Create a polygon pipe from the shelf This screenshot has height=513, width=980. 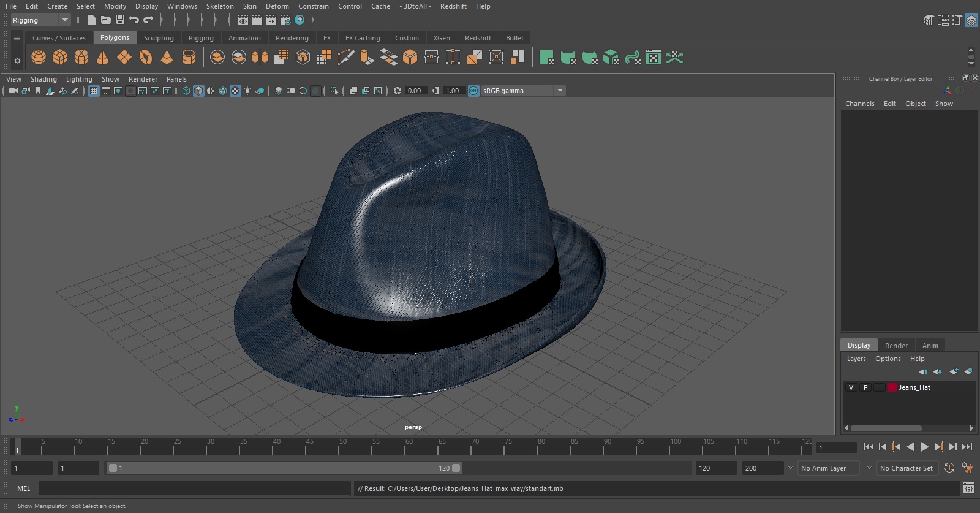pyautogui.click(x=189, y=58)
